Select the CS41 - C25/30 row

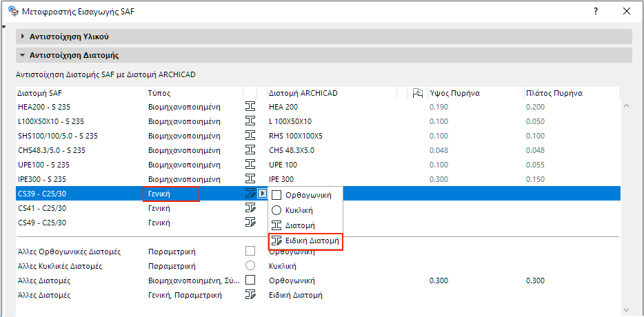pyautogui.click(x=318, y=208)
